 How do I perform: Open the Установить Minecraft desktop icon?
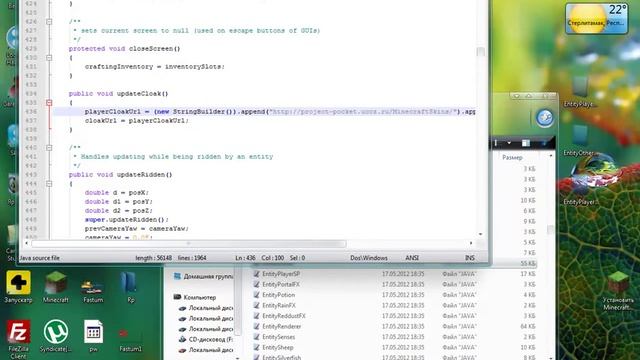618,291
